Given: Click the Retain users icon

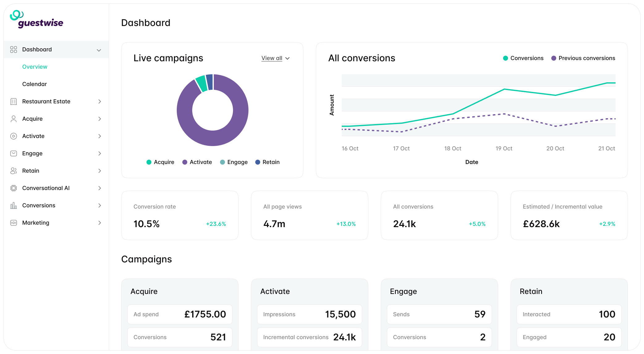Looking at the screenshot, I should click(14, 171).
